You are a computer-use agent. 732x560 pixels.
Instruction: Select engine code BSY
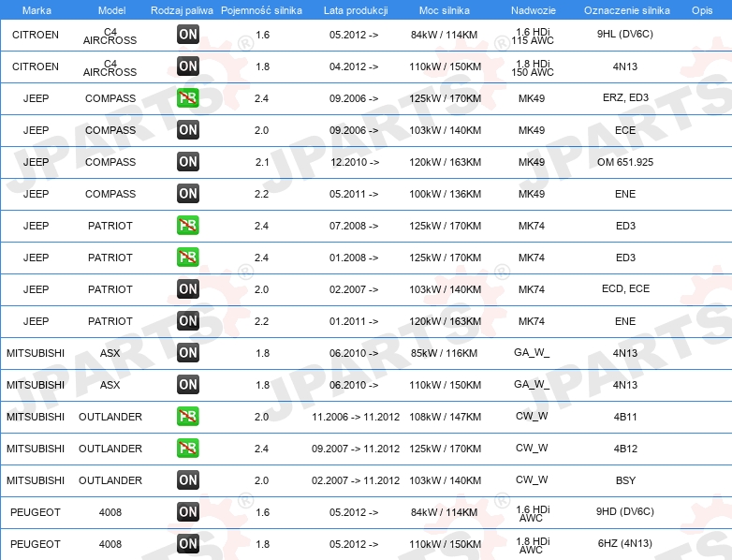point(625,480)
